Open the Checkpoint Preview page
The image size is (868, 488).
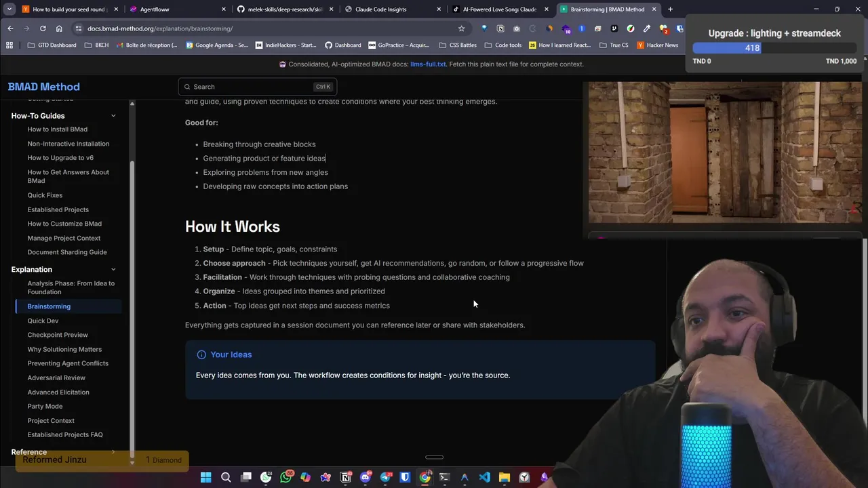(58, 335)
